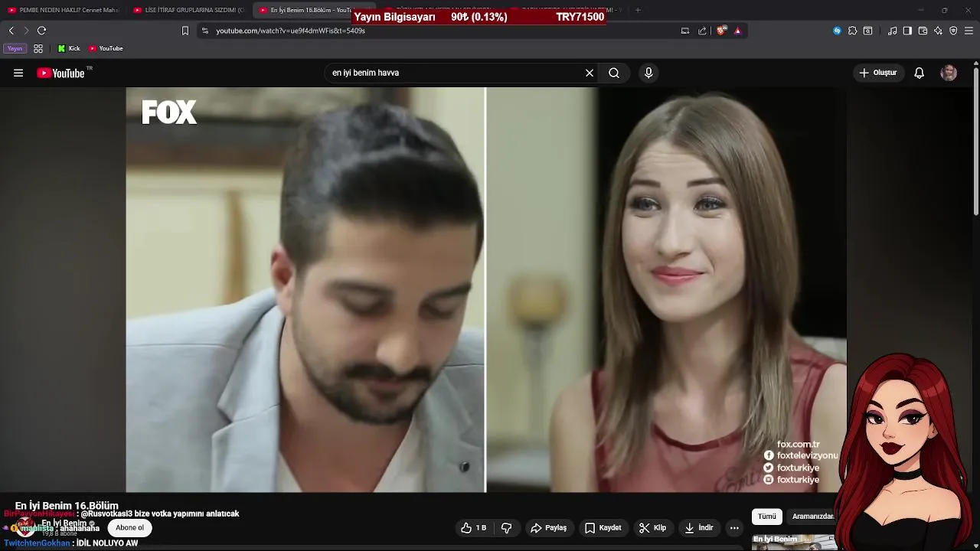Open the Brave Shields lion icon
The image size is (980, 551).
click(721, 31)
